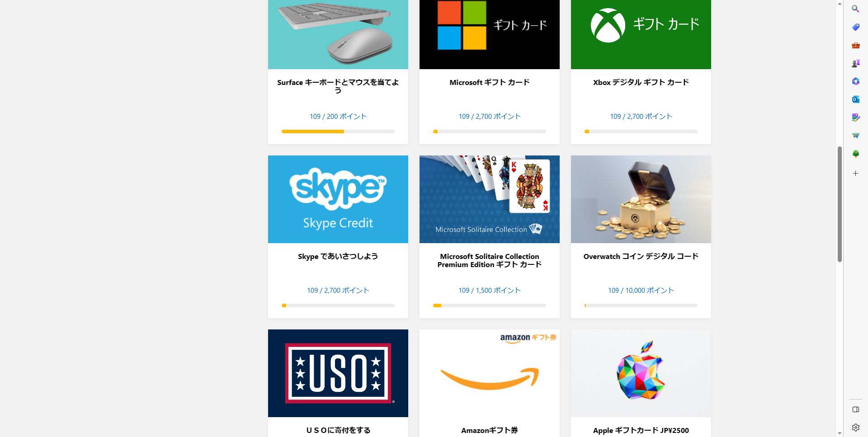Click the Surface keyboard progress bar
868x437 pixels.
tap(338, 132)
